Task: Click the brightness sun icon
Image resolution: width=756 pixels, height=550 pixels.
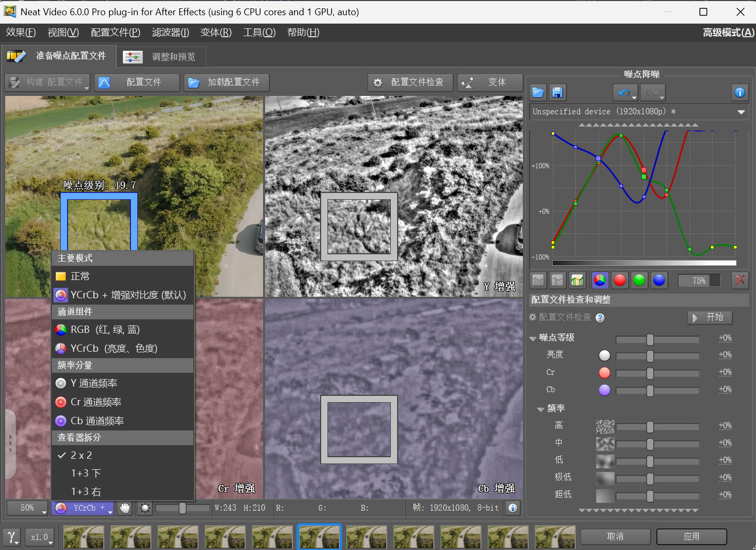Action: pyautogui.click(x=145, y=508)
